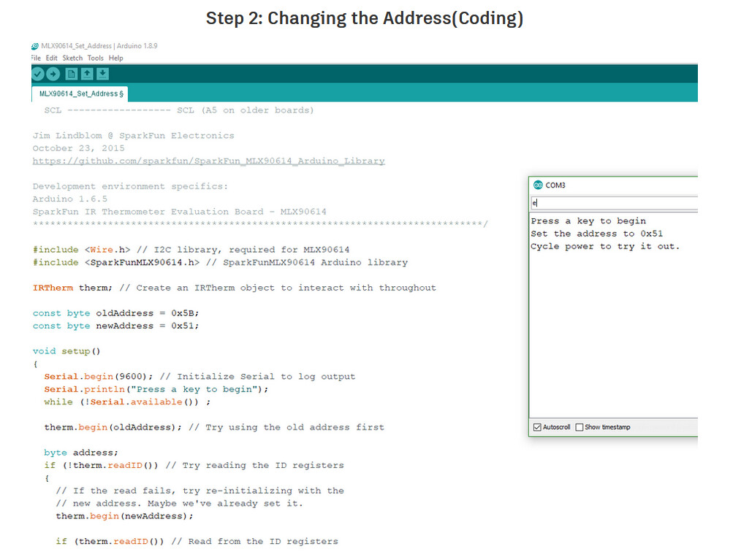The image size is (741, 560).
Task: Click Arduino logo in title bar
Action: [35, 46]
